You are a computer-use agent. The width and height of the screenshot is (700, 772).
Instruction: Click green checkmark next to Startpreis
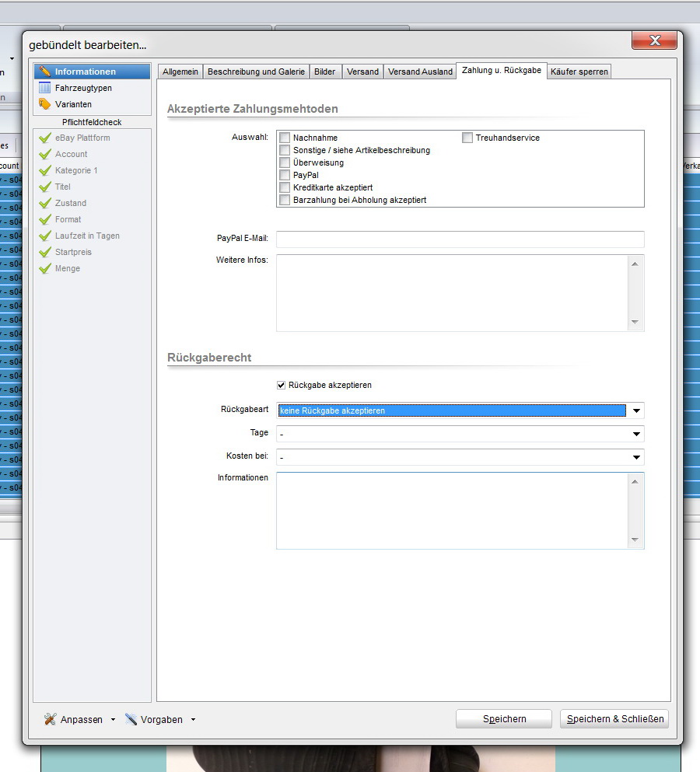(x=45, y=252)
